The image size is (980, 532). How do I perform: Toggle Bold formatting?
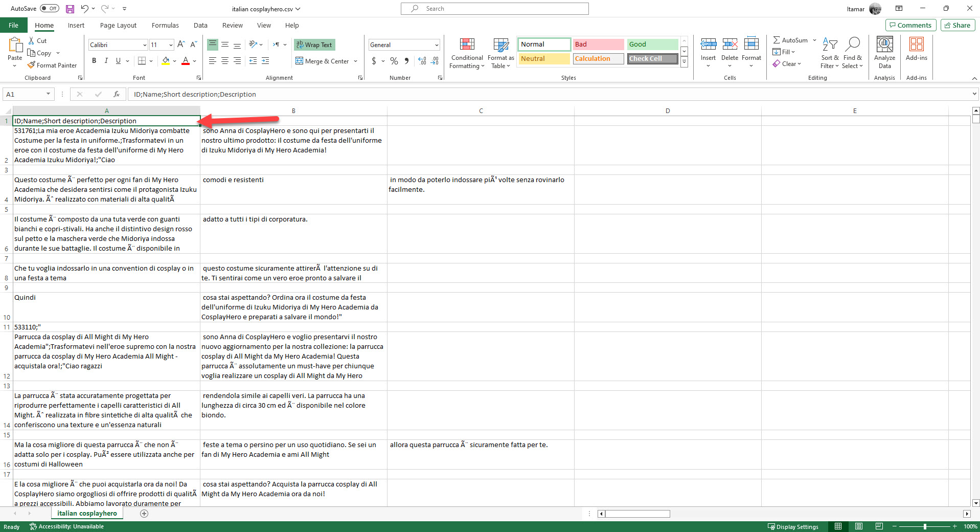tap(94, 61)
